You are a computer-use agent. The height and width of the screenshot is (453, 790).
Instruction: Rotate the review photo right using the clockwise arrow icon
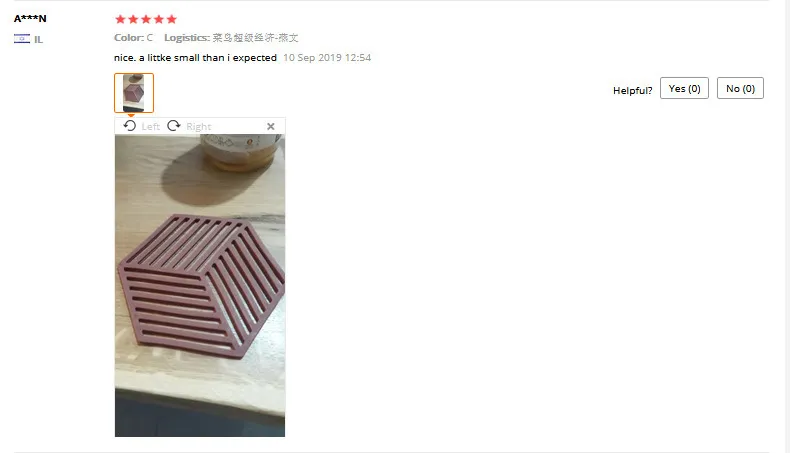click(174, 125)
